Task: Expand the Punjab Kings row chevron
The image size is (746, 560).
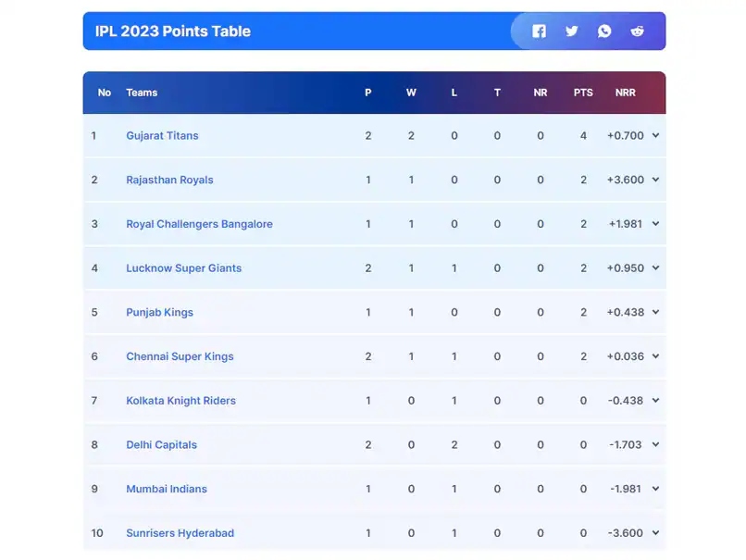Action: tap(655, 312)
